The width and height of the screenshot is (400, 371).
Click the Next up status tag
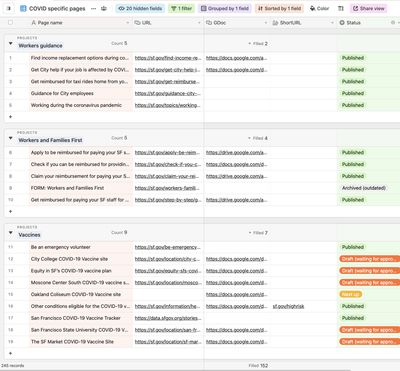coord(350,294)
